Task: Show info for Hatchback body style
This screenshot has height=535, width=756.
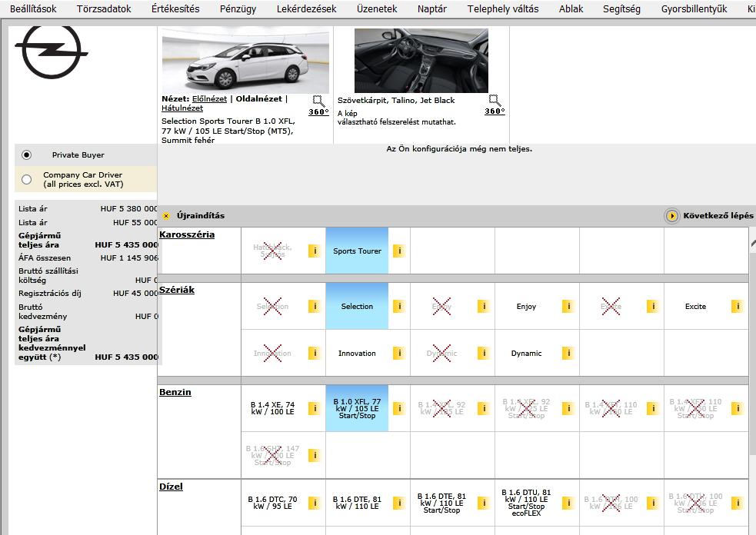Action: (x=314, y=251)
